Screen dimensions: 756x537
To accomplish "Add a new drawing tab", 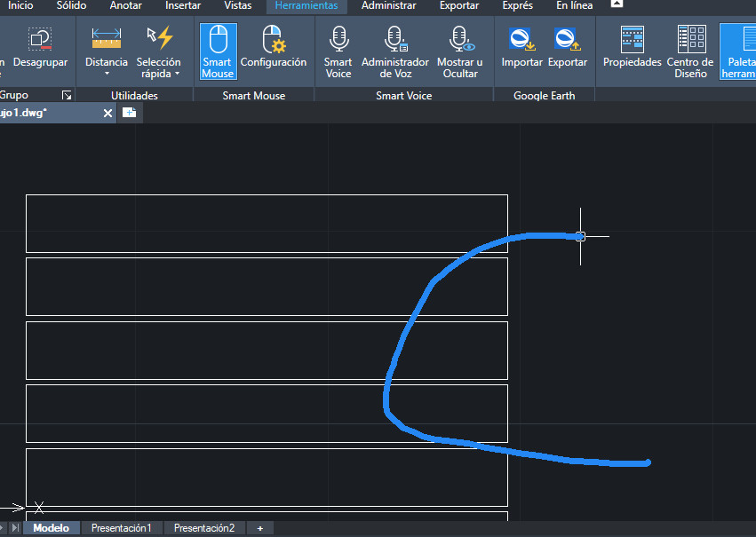I will point(129,113).
